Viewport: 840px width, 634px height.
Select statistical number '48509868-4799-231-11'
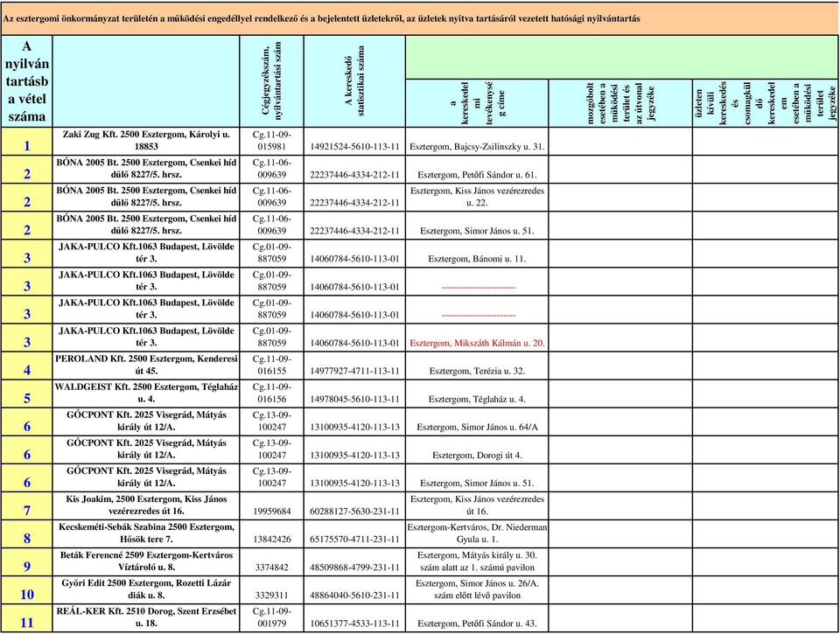354,562
